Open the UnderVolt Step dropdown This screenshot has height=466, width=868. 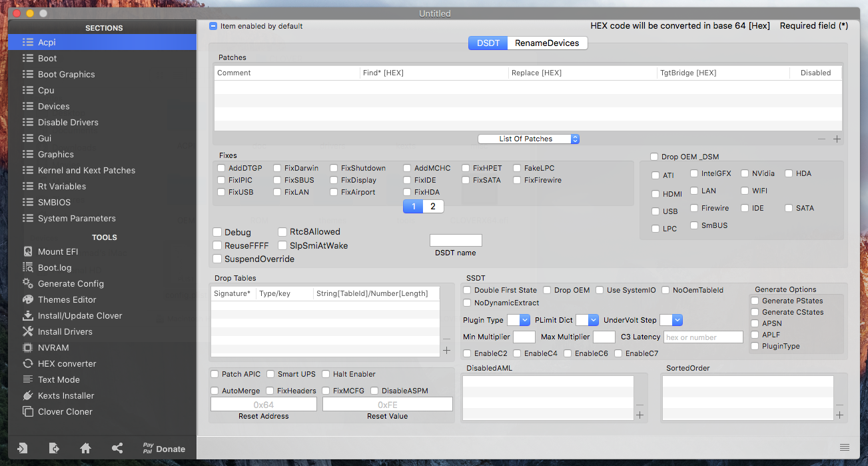tap(671, 320)
